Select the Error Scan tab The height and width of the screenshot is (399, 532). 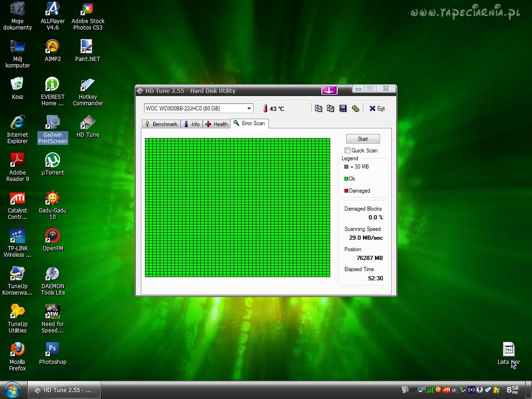tap(249, 123)
